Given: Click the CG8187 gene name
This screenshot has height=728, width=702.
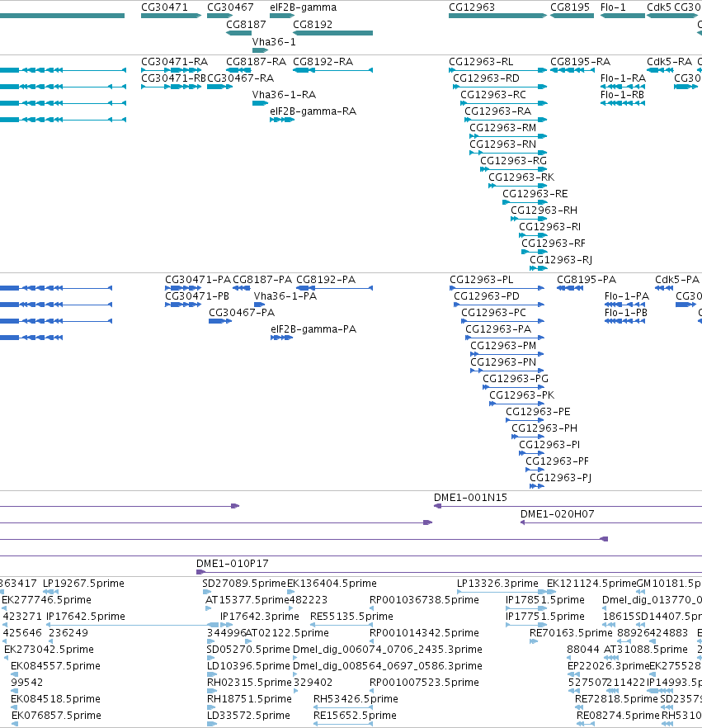Looking at the screenshot, I should tap(246, 25).
